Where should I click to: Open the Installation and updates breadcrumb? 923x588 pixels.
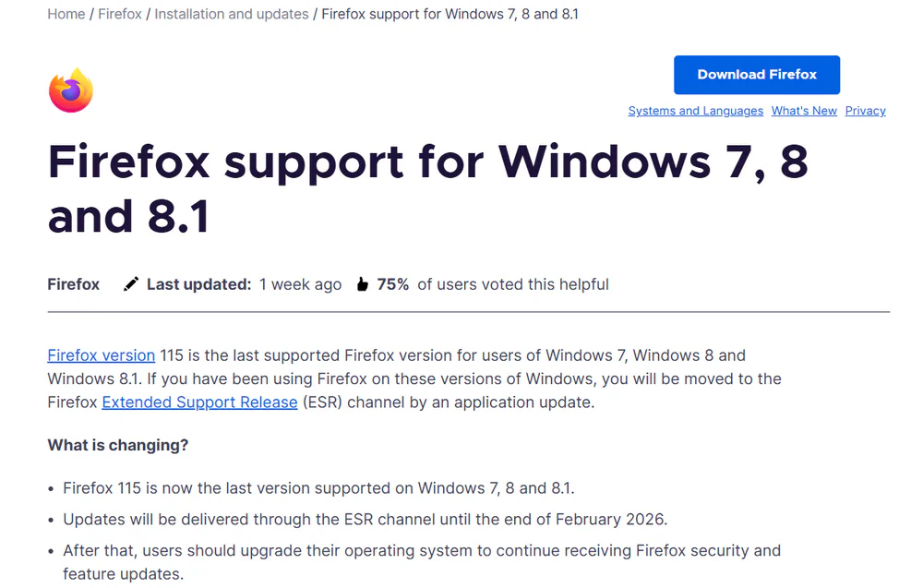point(231,14)
